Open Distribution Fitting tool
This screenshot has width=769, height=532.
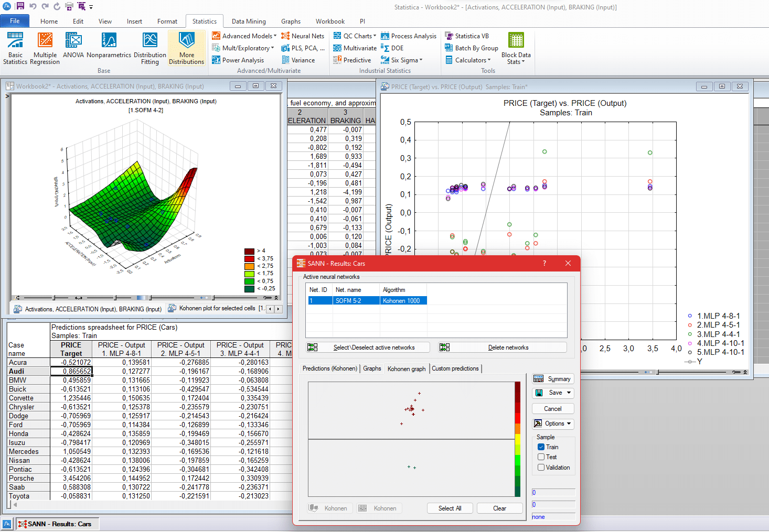[x=150, y=48]
